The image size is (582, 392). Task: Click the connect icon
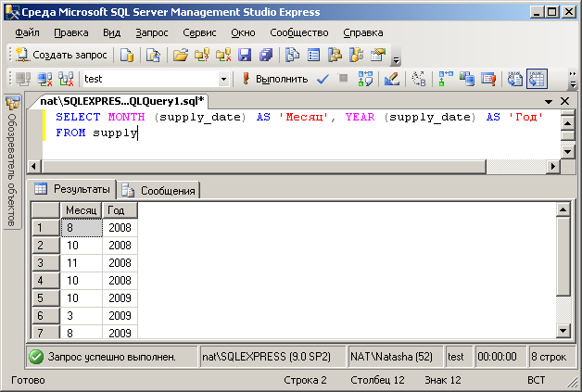coord(23,79)
